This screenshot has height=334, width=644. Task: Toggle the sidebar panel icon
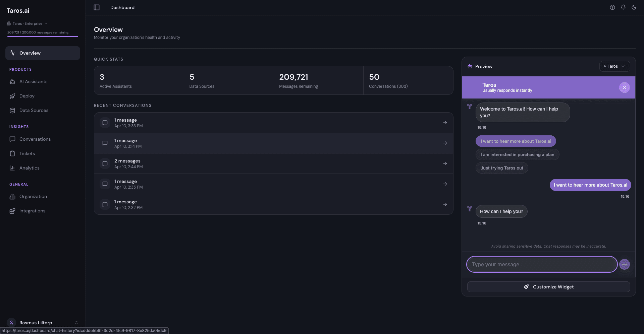(x=97, y=7)
